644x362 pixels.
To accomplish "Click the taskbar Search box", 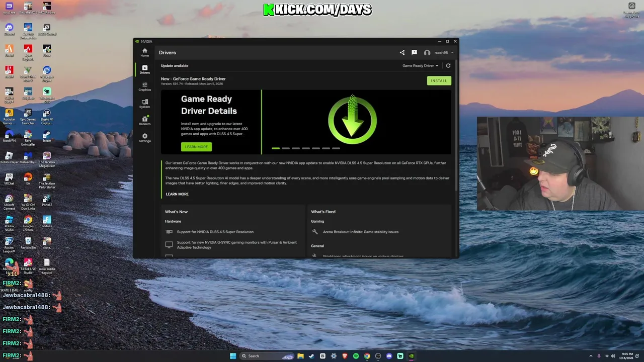I will pos(267,356).
